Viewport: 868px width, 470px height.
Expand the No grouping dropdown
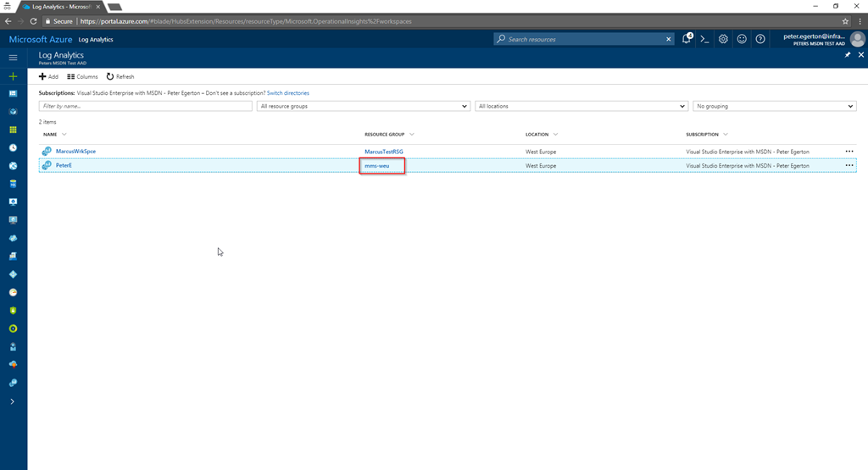coord(774,107)
